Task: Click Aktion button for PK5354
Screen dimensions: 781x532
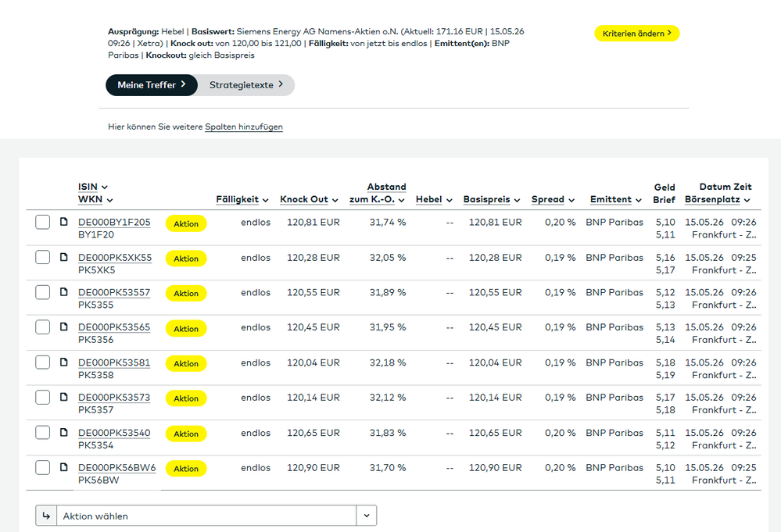Action: click(x=186, y=434)
